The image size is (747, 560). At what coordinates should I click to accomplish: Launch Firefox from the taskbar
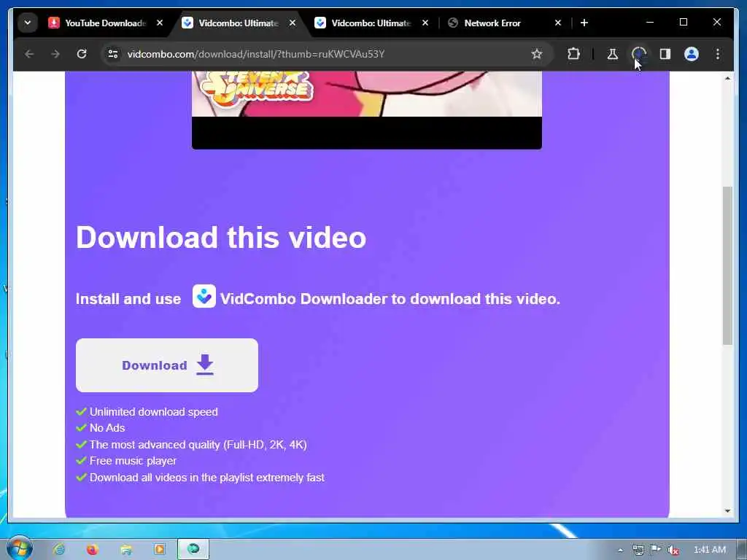point(92,549)
